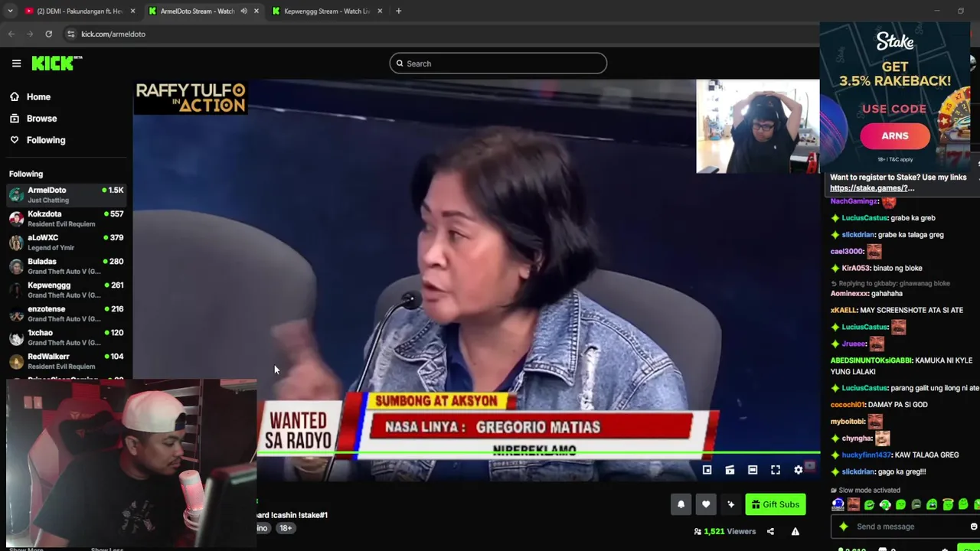Viewport: 980px width, 551px height.
Task: Open RedWalkerr channel in Following list
Action: [67, 360]
